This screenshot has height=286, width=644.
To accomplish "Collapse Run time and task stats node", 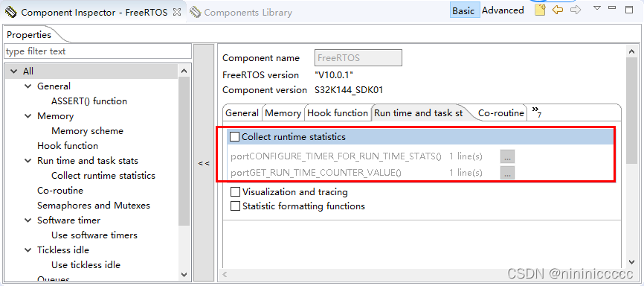I will [28, 161].
